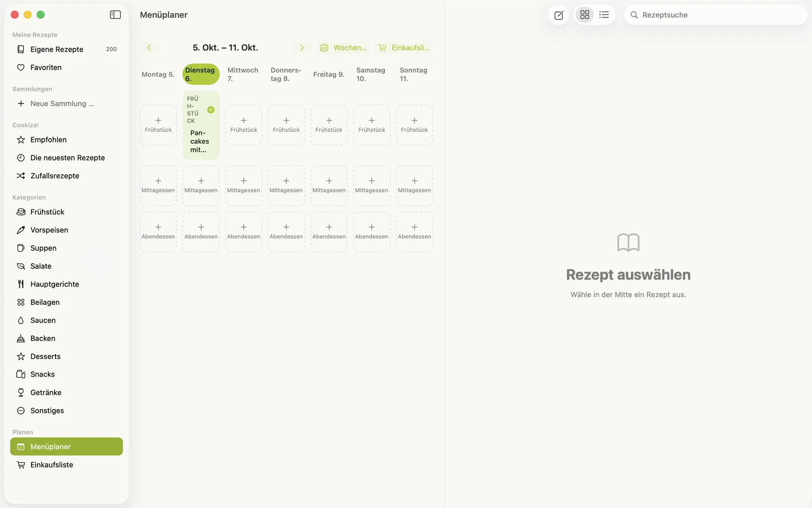Viewport: 812px width, 508px height.
Task: Select Montag 5. day header
Action: tap(158, 74)
